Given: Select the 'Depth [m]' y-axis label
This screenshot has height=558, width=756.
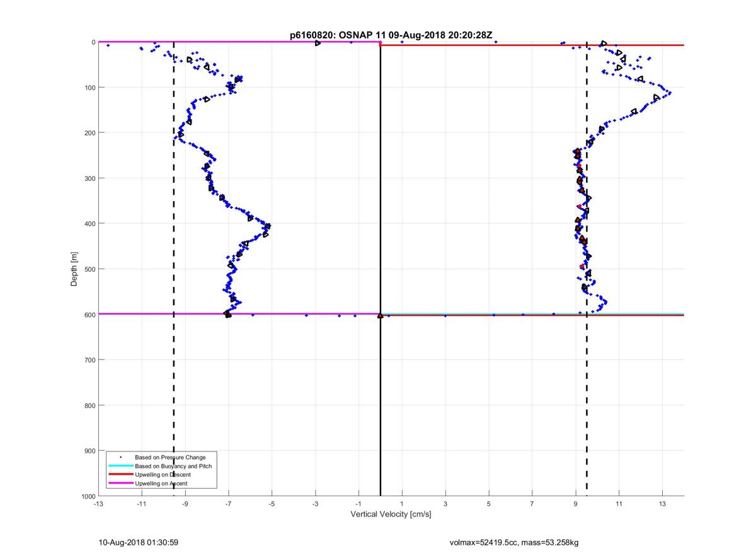Looking at the screenshot, I should 74,269.
